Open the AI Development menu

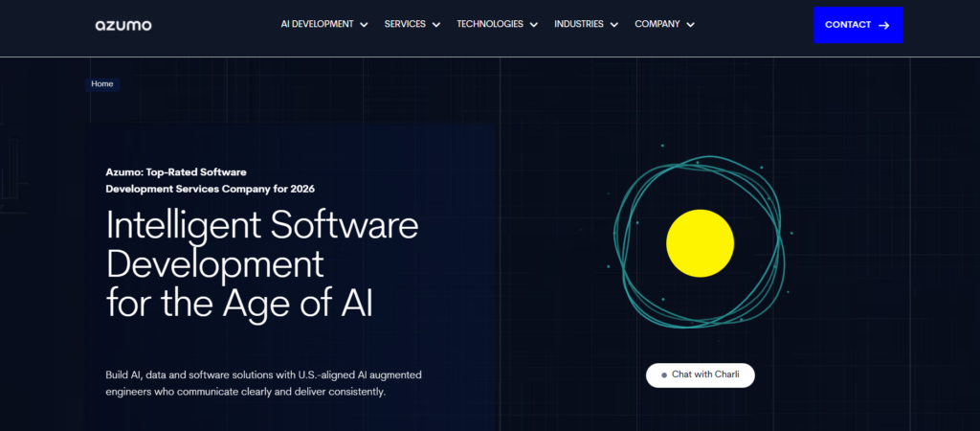click(317, 24)
